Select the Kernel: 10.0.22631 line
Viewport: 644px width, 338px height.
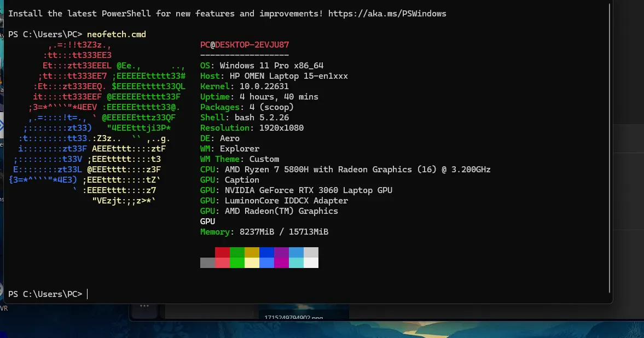coord(245,86)
